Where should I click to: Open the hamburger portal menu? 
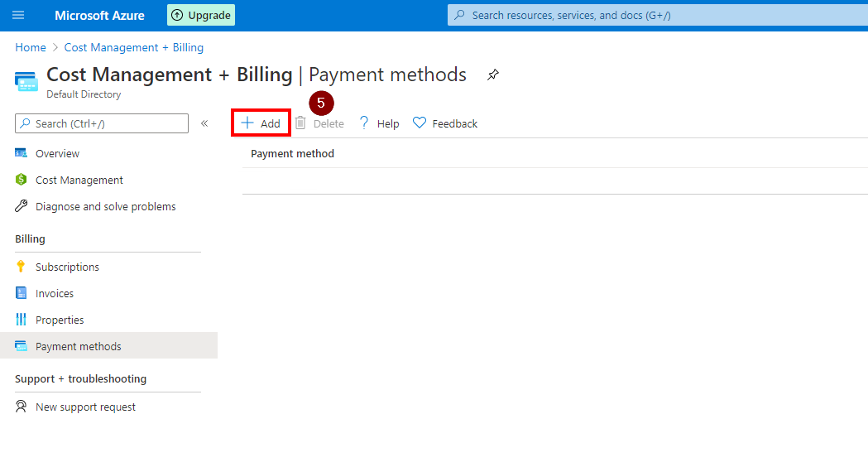[18, 15]
